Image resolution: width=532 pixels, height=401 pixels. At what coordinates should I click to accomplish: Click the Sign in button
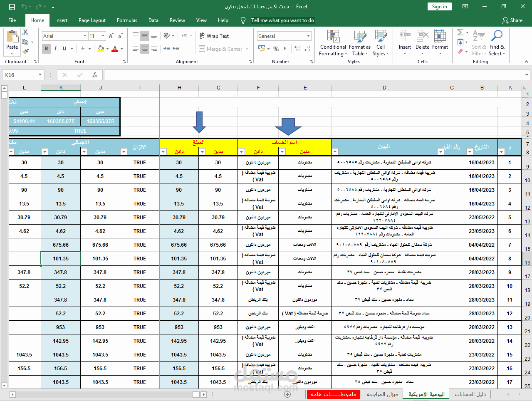coord(439,7)
